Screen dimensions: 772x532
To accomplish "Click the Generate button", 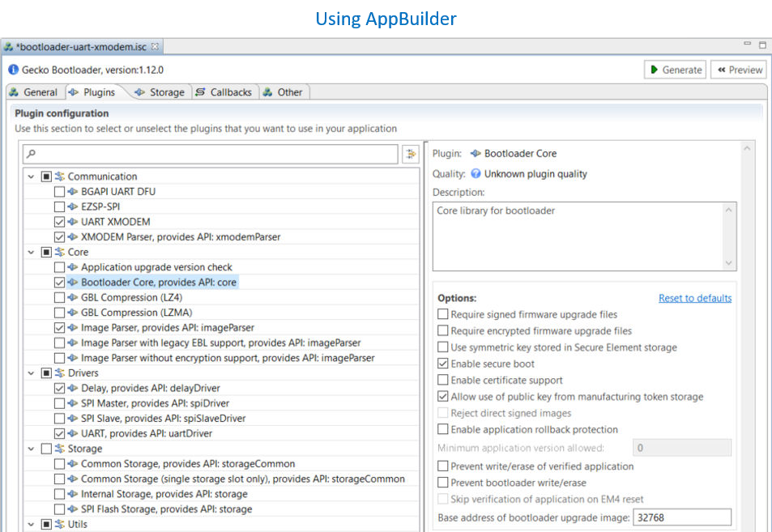I will (675, 70).
